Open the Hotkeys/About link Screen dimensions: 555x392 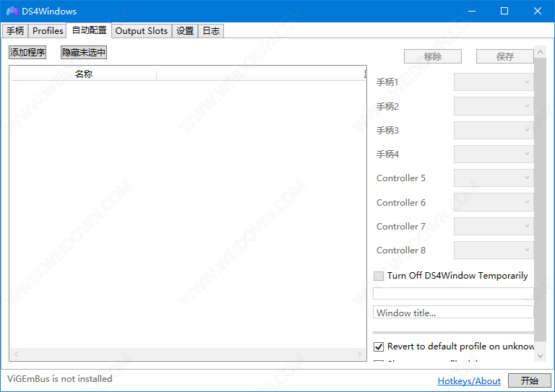click(x=469, y=381)
